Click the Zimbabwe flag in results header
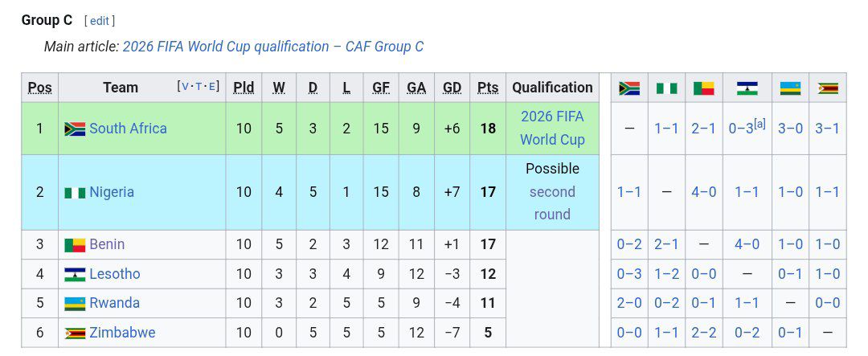 pyautogui.click(x=828, y=88)
